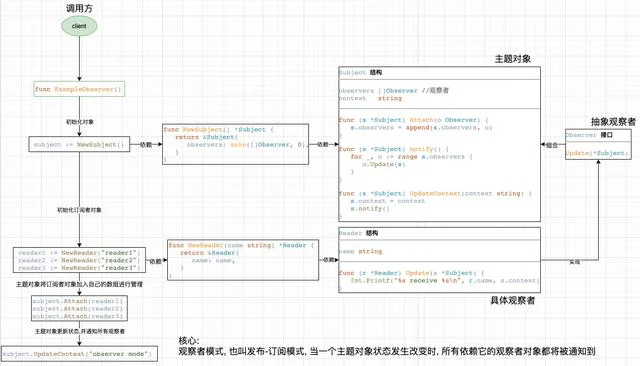Select the subject := NewSubject() box
640x366 pixels.
[79, 144]
